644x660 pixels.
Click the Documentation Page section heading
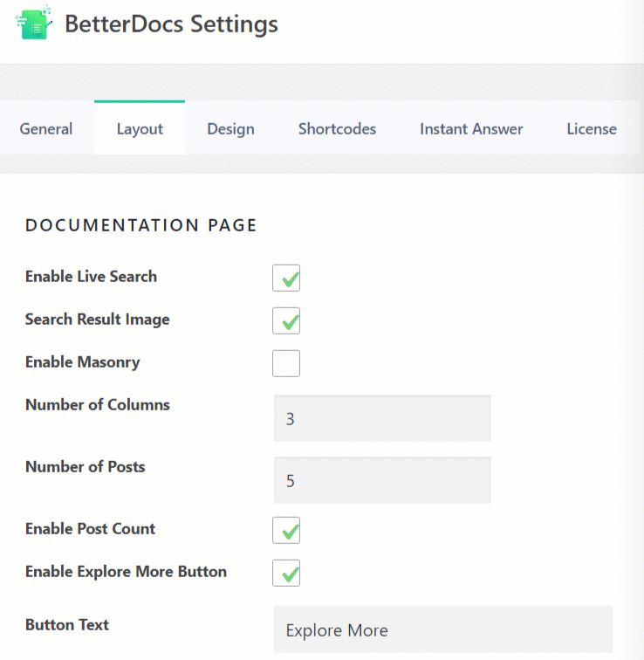tap(140, 225)
